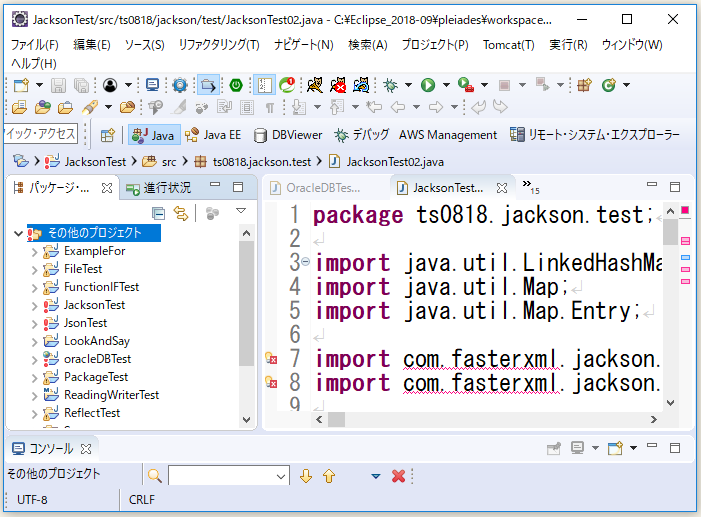Image resolution: width=701 pixels, height=517 pixels.
Task: Switch to the Java EE perspective
Action: [213, 135]
